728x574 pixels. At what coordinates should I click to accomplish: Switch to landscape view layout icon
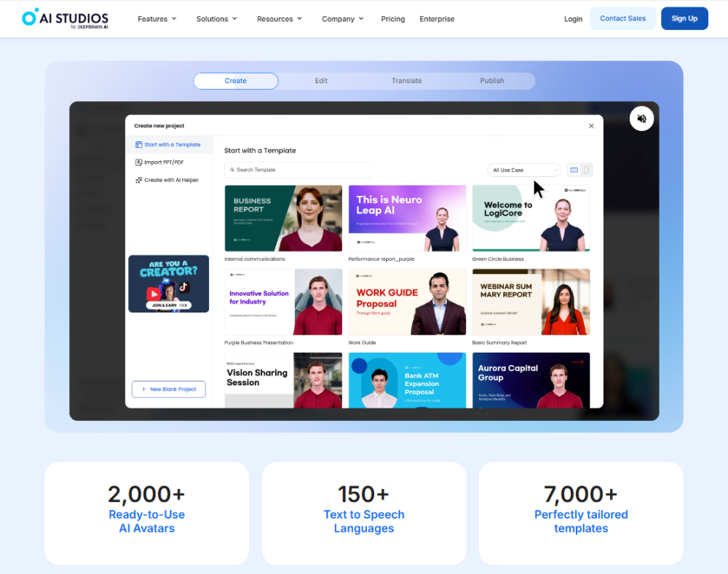(574, 170)
